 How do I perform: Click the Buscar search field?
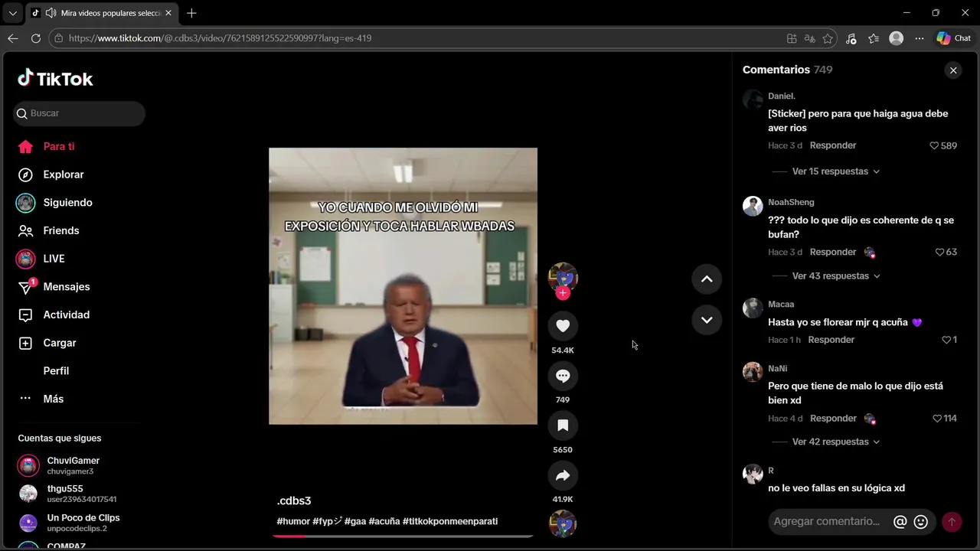[79, 113]
